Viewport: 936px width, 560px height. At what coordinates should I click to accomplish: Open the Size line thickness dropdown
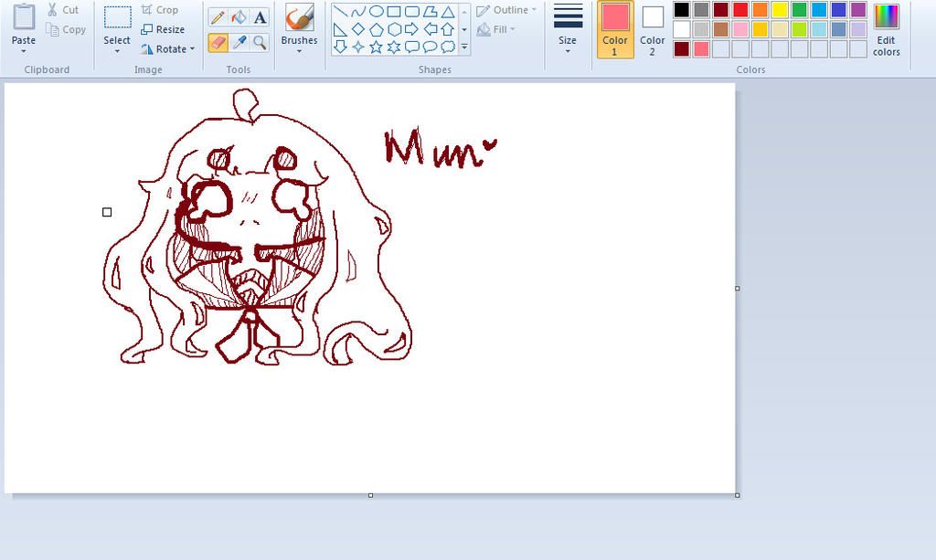[568, 28]
